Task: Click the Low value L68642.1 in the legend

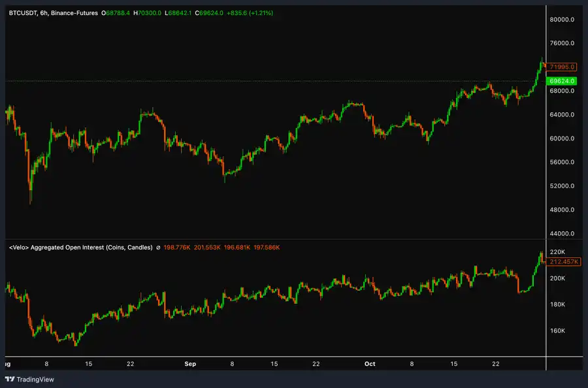Action: click(x=179, y=12)
